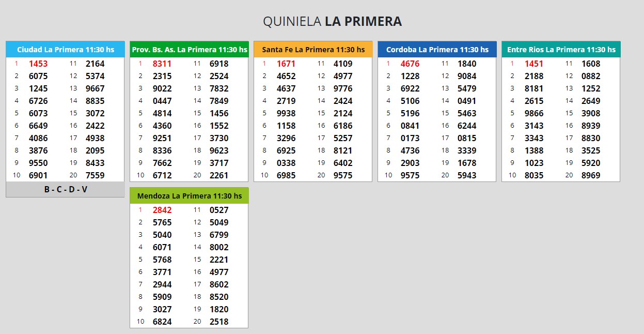Select number 2518 in the Mendoza table

point(219,322)
